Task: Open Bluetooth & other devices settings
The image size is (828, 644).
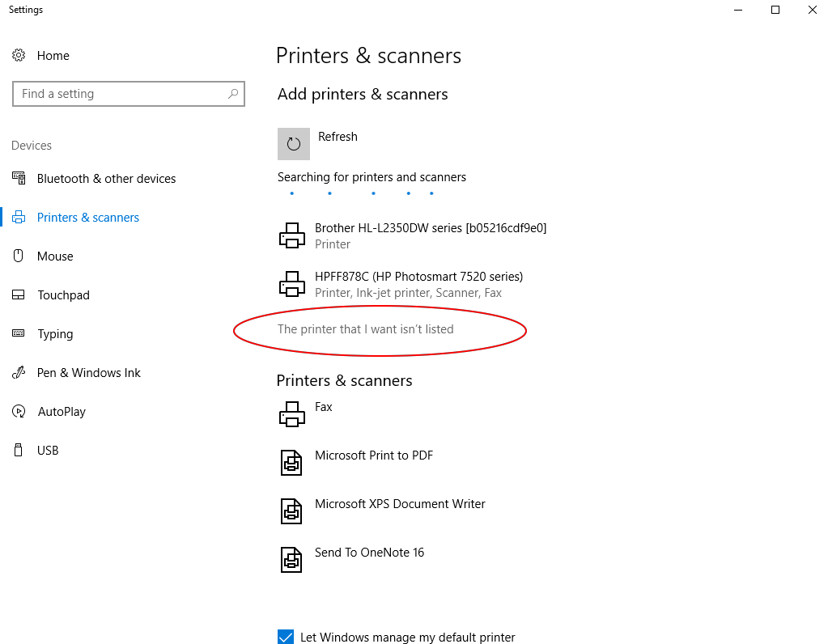Action: point(106,179)
